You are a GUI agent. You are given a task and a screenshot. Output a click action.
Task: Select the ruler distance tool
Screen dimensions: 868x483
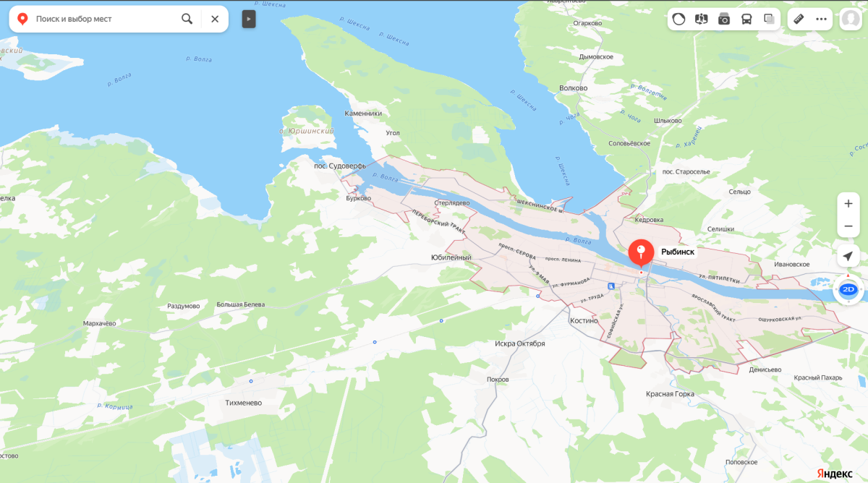click(x=799, y=20)
